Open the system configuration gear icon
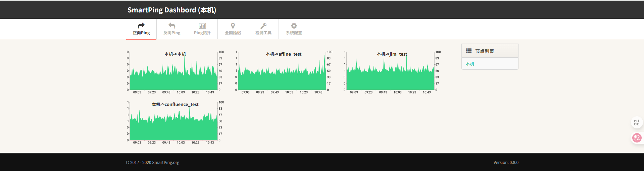 click(x=294, y=25)
